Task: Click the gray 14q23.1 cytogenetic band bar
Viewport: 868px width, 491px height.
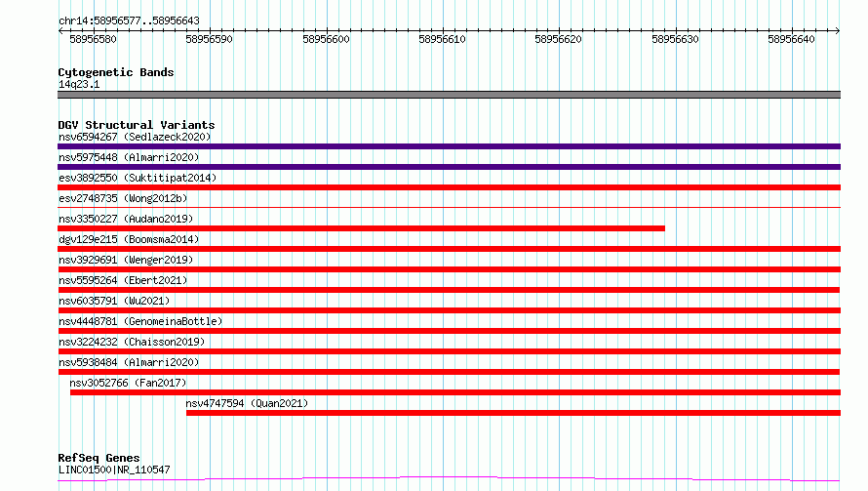Action: (x=449, y=95)
